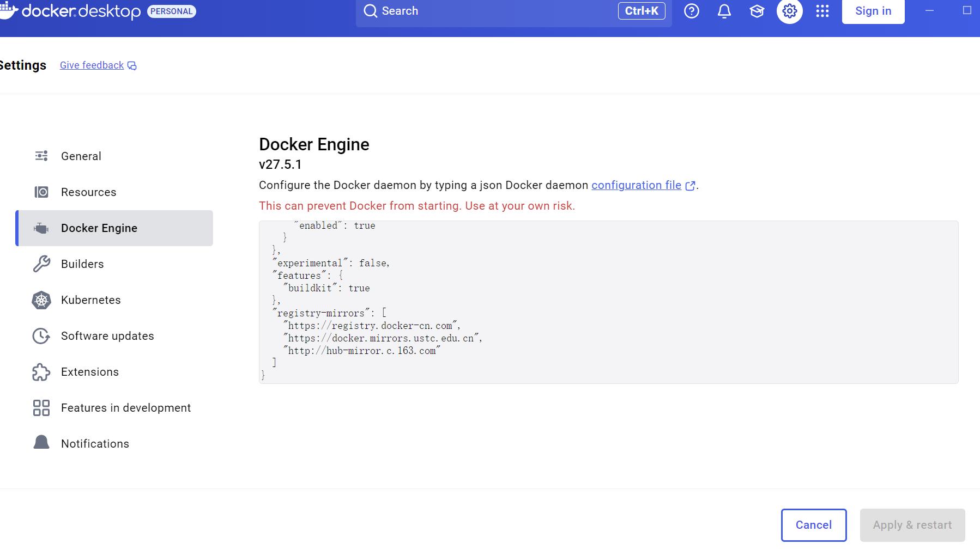The width and height of the screenshot is (980, 556).
Task: Select the Docker Engine settings tab
Action: click(114, 228)
